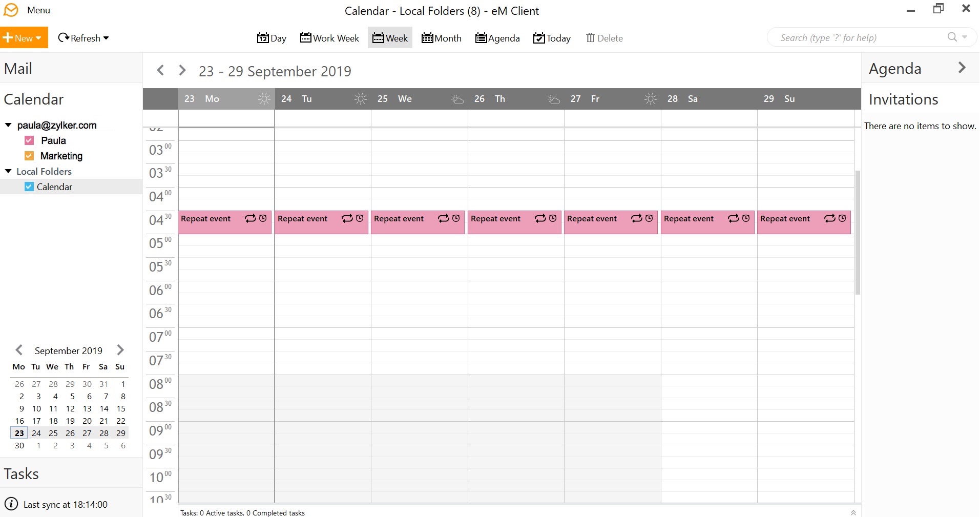The image size is (980, 517).
Task: Click the sync info icon near Last sync
Action: [x=11, y=504]
